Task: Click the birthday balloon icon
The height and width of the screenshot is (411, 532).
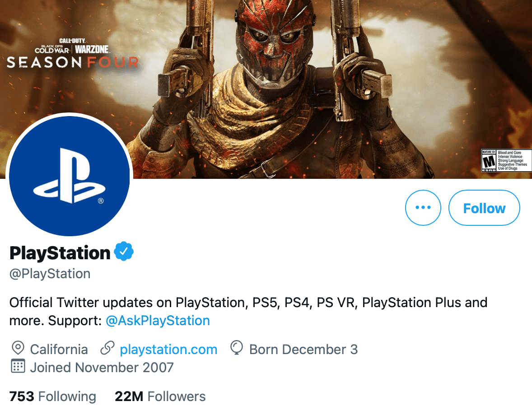Action: (x=237, y=348)
